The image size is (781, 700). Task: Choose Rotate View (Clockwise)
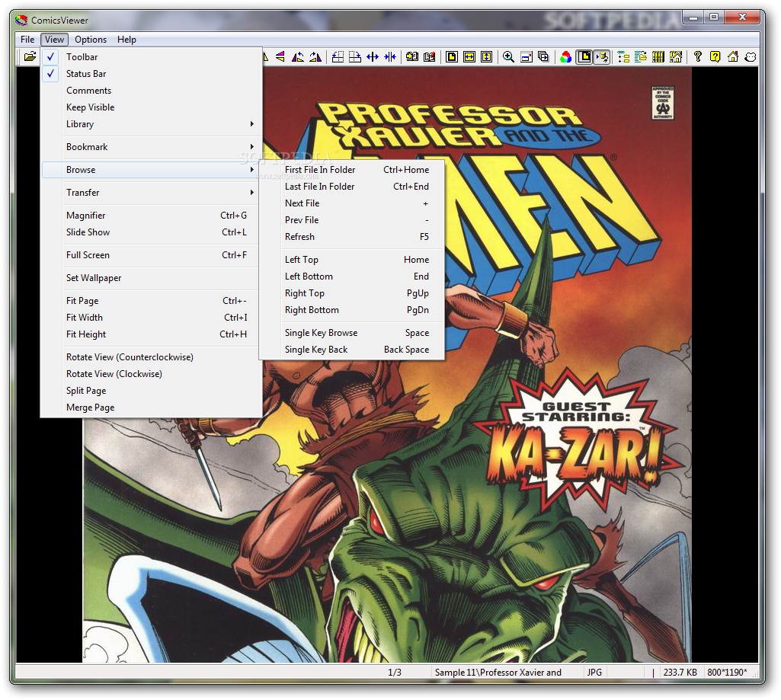point(152,375)
